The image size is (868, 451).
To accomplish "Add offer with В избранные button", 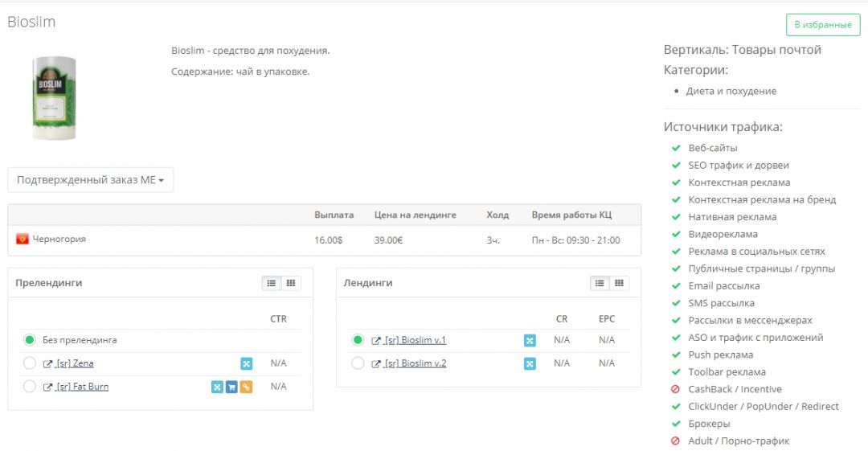I will pos(822,25).
